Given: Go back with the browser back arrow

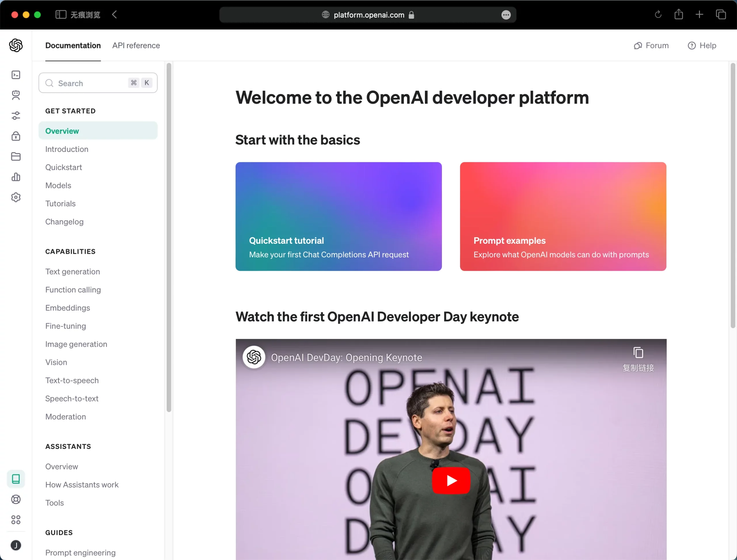Looking at the screenshot, I should tap(114, 15).
